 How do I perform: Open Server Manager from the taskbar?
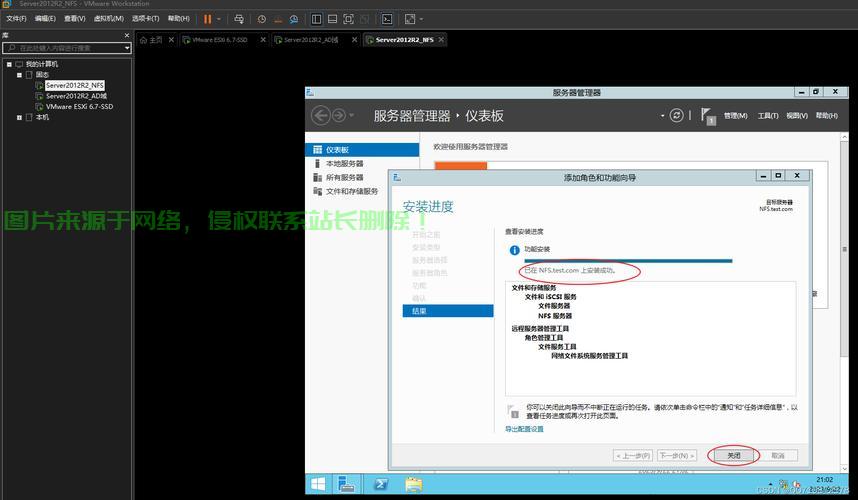coord(346,484)
